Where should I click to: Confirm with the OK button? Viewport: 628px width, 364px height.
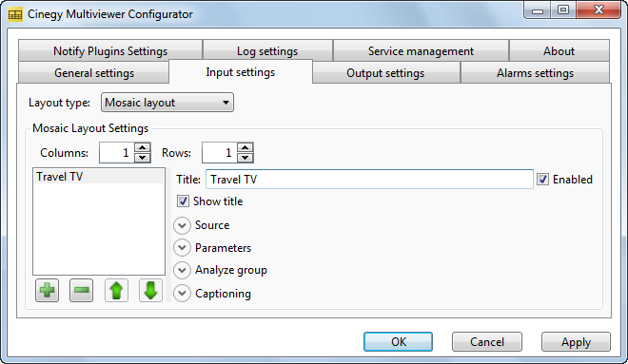pyautogui.click(x=398, y=341)
